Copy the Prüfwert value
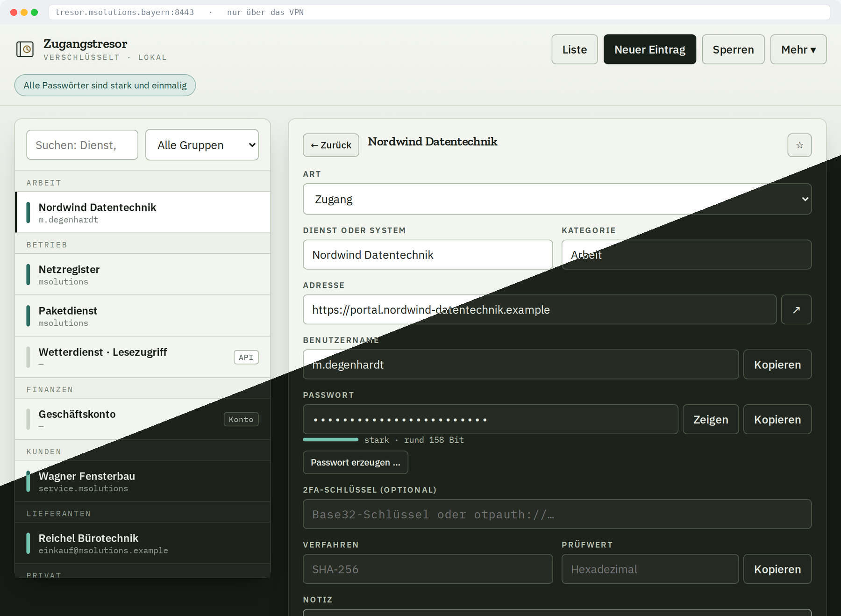The height and width of the screenshot is (616, 841). pos(777,569)
